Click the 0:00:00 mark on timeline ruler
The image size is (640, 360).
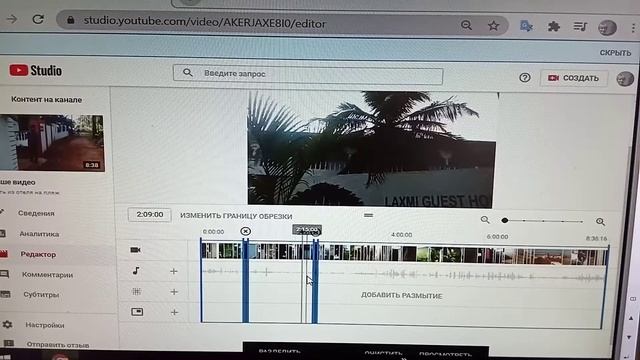click(x=213, y=232)
